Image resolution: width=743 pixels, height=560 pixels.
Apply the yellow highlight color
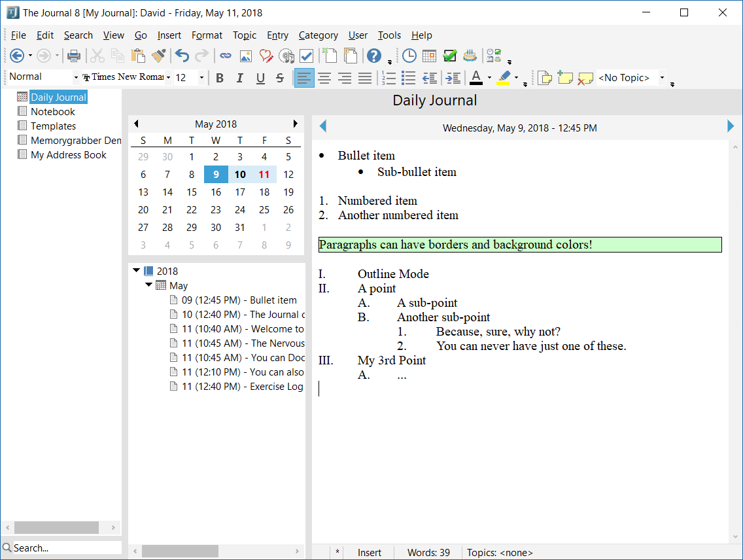pos(503,78)
